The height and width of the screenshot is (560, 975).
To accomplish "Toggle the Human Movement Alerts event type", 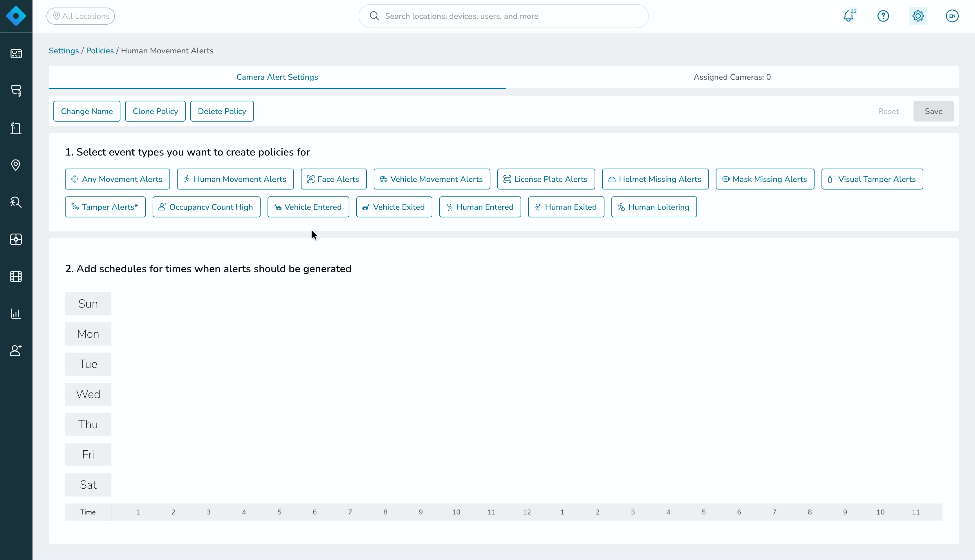I will 235,179.
